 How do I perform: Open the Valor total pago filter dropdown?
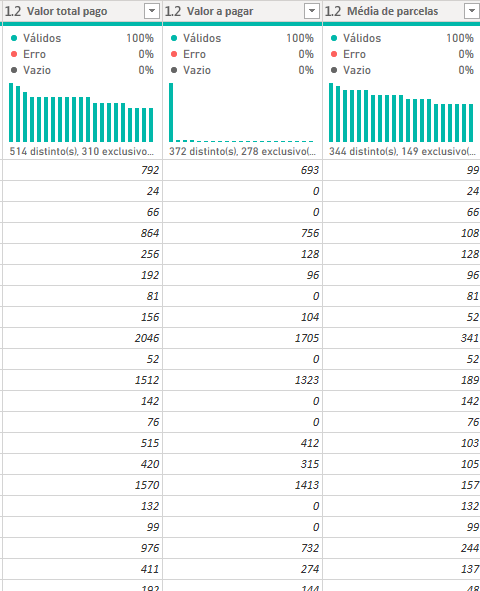point(152,11)
